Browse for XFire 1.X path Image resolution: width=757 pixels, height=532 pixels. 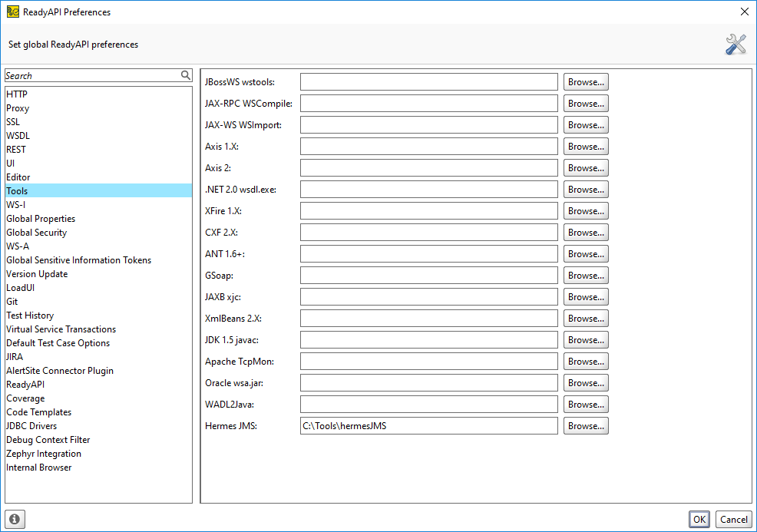coord(586,211)
